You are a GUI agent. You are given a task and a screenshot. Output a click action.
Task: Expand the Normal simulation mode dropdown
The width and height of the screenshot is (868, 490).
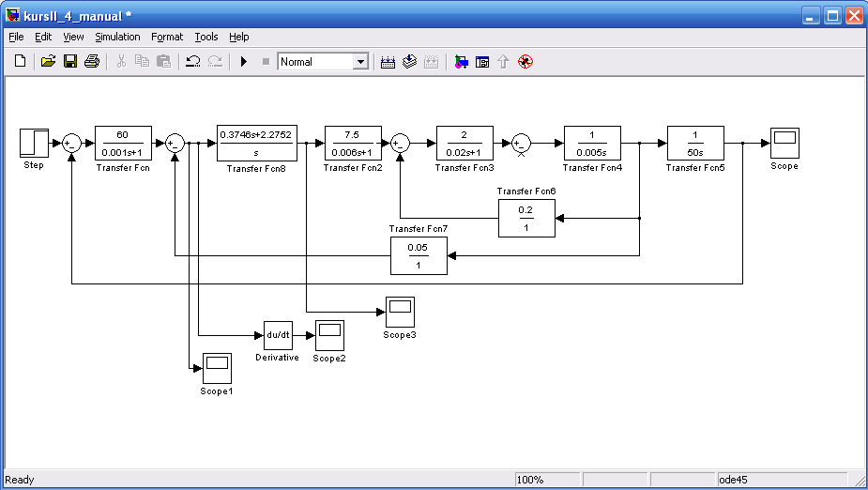pyautogui.click(x=360, y=62)
